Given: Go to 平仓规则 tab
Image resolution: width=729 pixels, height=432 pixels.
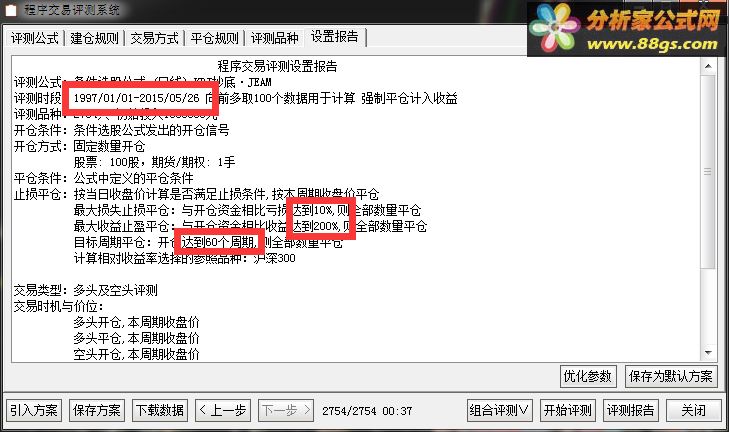Looking at the screenshot, I should (214, 38).
